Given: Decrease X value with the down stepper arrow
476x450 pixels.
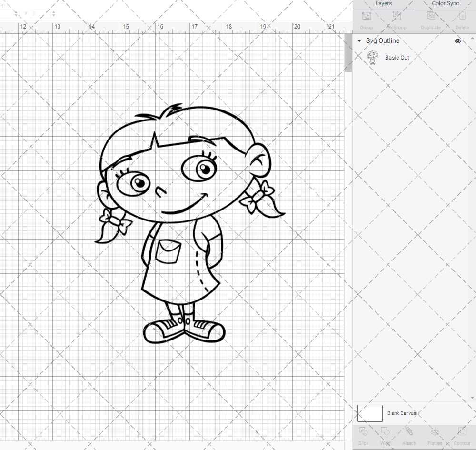Looking at the screenshot, I should (x=16, y=16).
